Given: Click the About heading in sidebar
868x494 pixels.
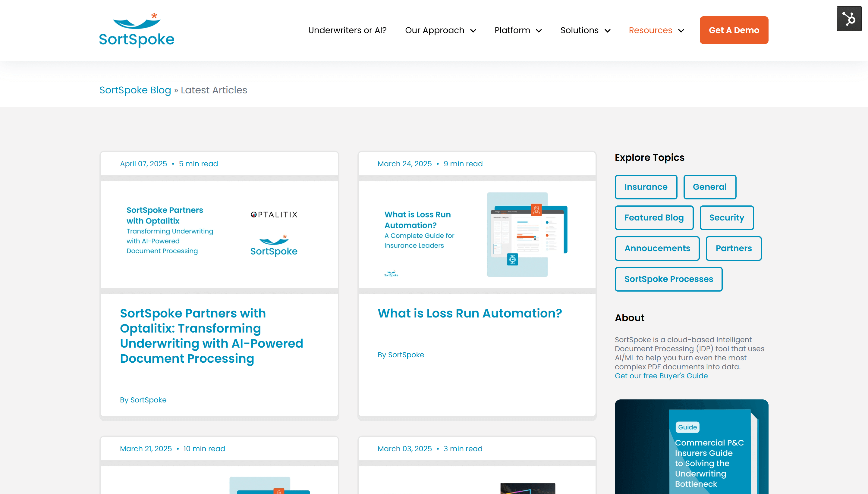Looking at the screenshot, I should click(x=629, y=317).
